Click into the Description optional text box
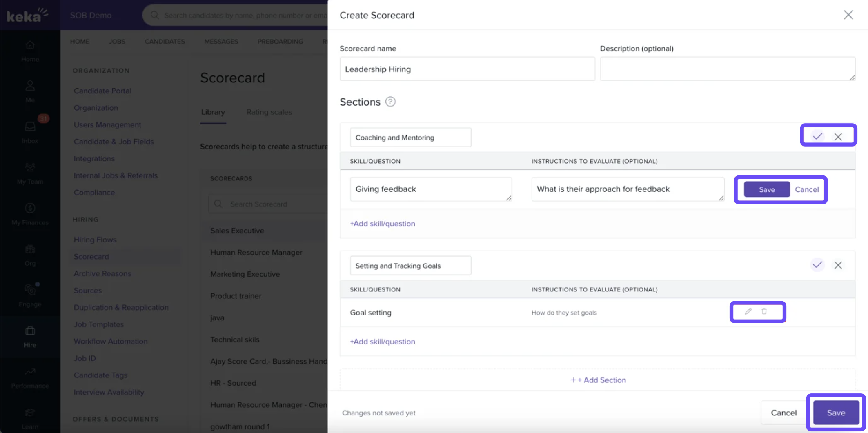Viewport: 868px width, 433px height. 727,69
